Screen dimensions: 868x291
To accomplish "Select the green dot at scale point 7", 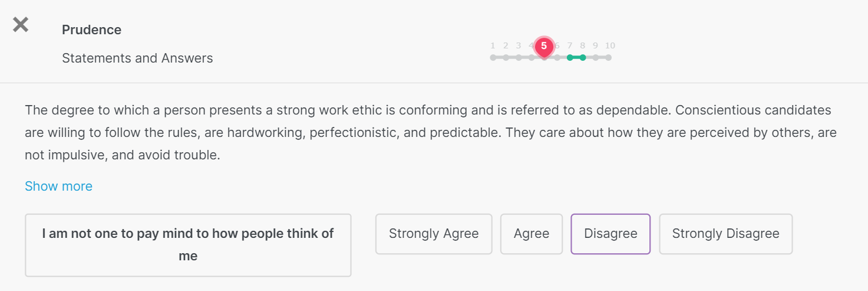I will [x=570, y=57].
